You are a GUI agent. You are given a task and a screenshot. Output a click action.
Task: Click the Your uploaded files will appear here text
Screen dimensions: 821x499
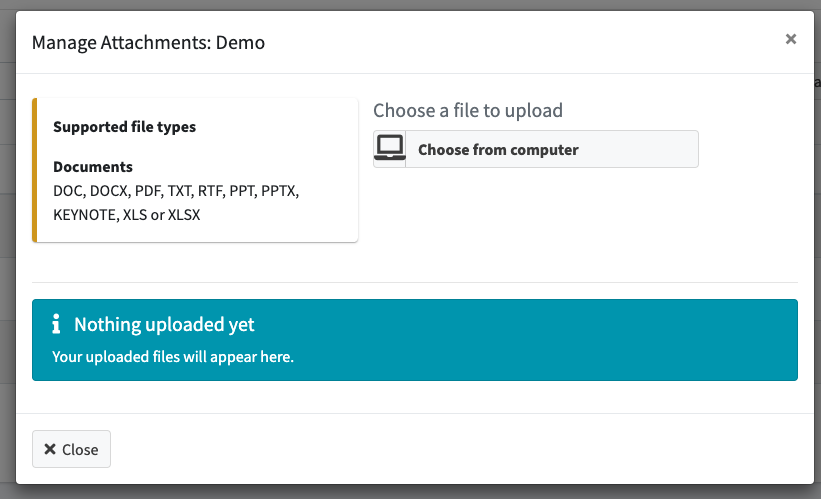[173, 356]
